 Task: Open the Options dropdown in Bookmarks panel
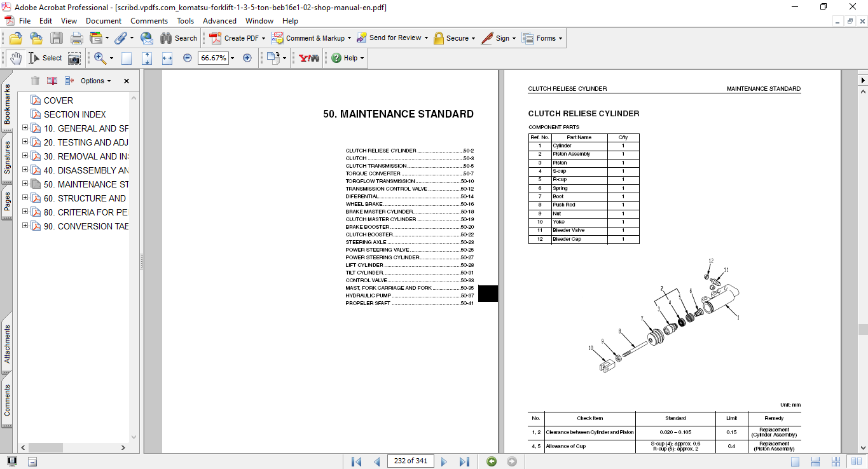95,81
